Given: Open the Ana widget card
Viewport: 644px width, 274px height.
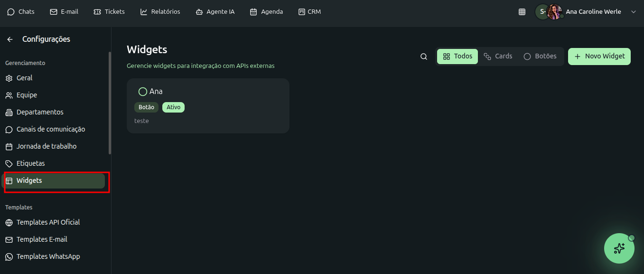Looking at the screenshot, I should tap(208, 106).
